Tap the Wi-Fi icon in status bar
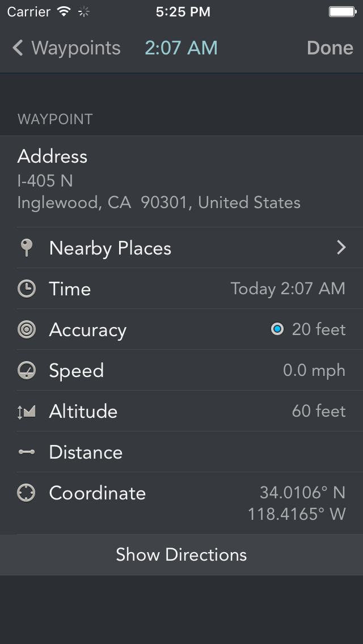The image size is (363, 644). [64, 11]
